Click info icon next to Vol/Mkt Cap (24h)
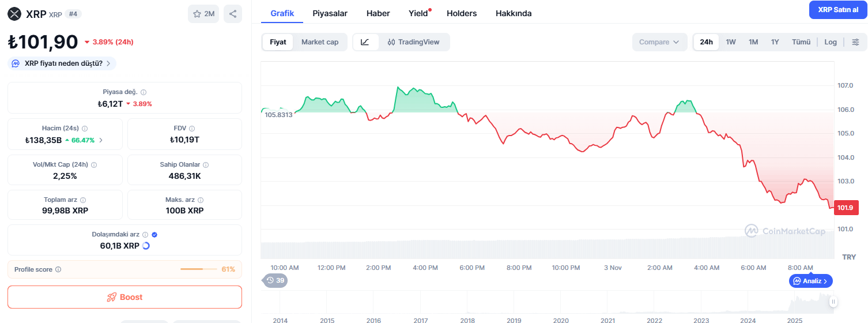This screenshot has width=868, height=323. coord(94,164)
